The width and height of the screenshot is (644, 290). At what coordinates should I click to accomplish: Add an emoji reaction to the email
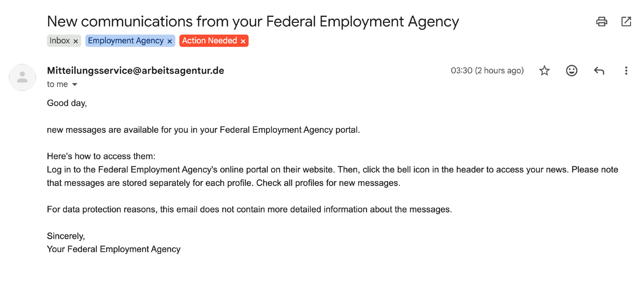click(x=572, y=71)
